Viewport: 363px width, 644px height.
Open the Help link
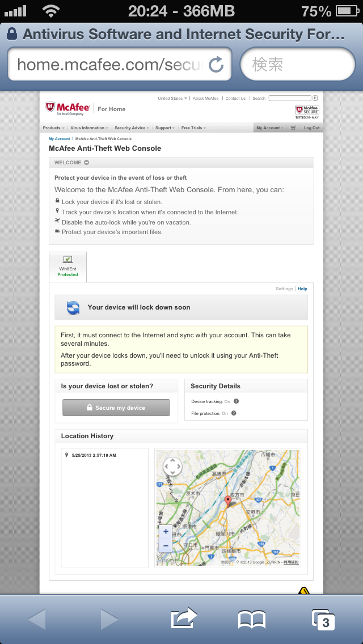tap(302, 289)
